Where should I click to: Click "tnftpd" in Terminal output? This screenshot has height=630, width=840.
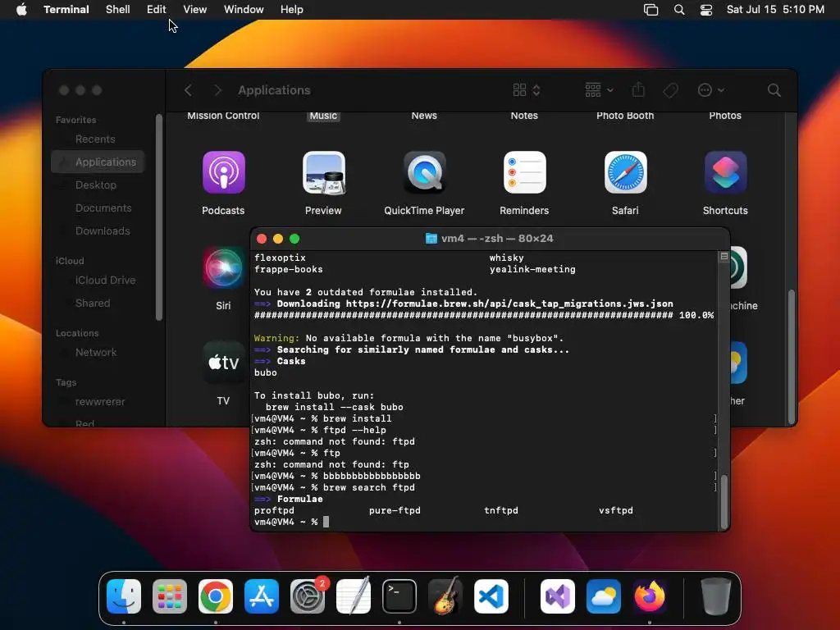coord(501,510)
